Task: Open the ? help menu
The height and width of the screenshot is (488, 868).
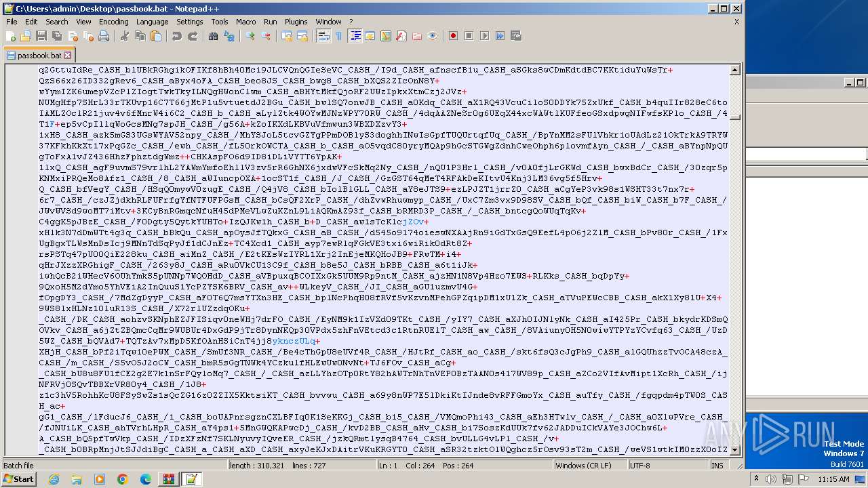Action: point(351,22)
